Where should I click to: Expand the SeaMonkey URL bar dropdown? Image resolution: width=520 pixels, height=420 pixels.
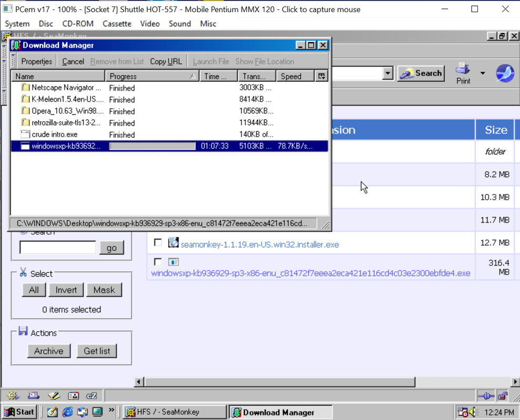388,73
